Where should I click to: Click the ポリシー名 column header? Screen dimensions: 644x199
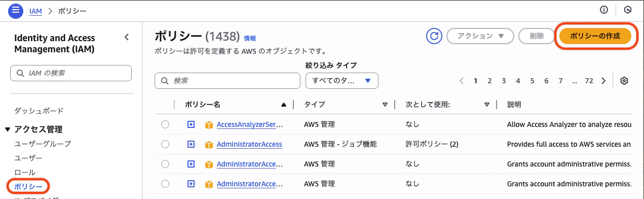coord(202,105)
